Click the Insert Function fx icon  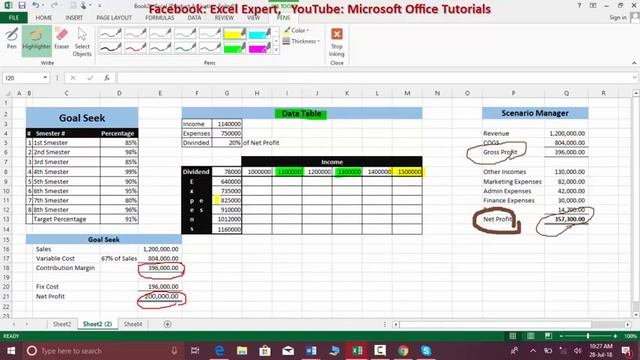pyautogui.click(x=107, y=78)
